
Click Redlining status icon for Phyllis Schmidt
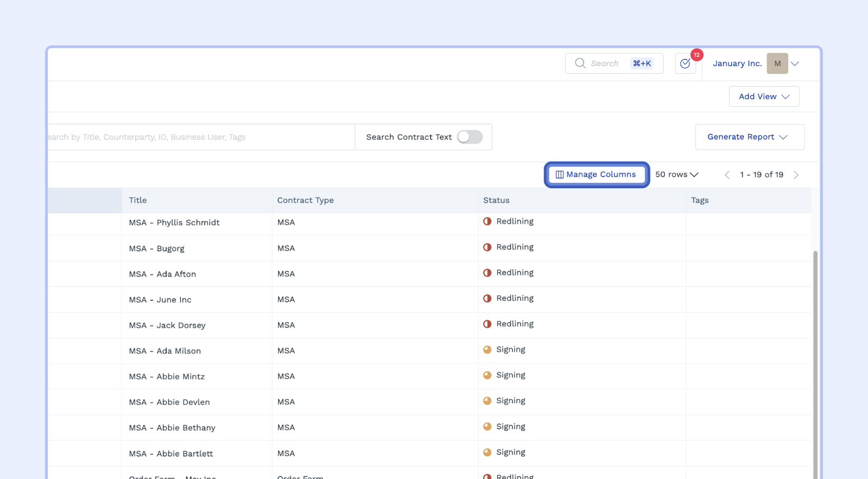[x=487, y=221]
